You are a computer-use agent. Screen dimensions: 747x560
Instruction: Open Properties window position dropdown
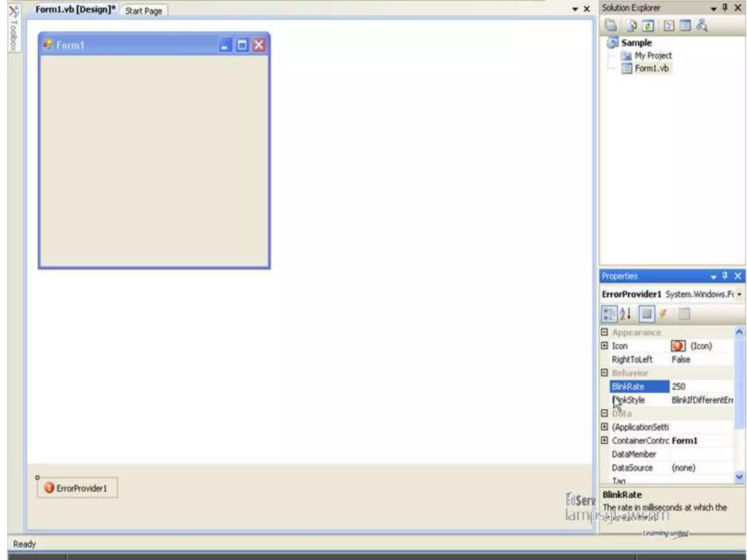coord(713,277)
